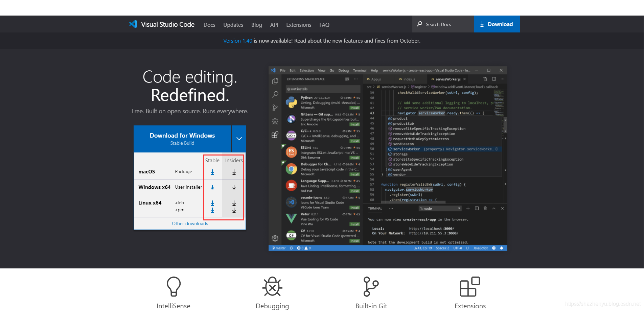Select the Built-in Git branch icon
The width and height of the screenshot is (644, 310).
click(371, 286)
